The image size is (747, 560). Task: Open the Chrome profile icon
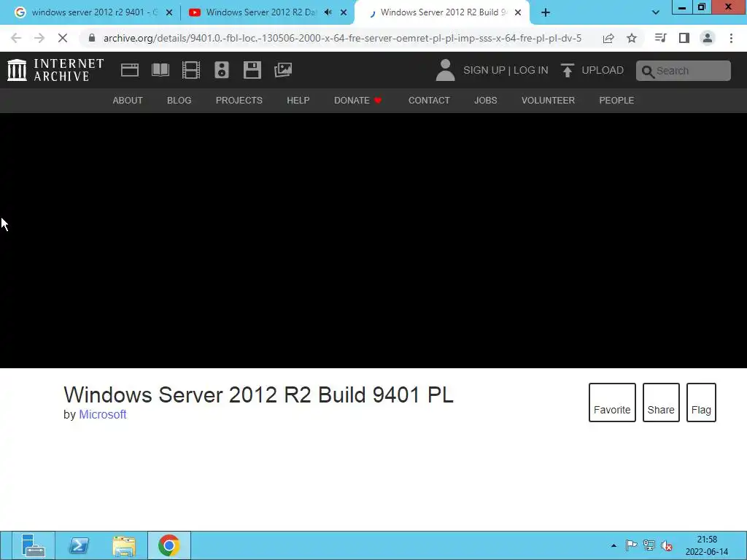click(x=708, y=38)
